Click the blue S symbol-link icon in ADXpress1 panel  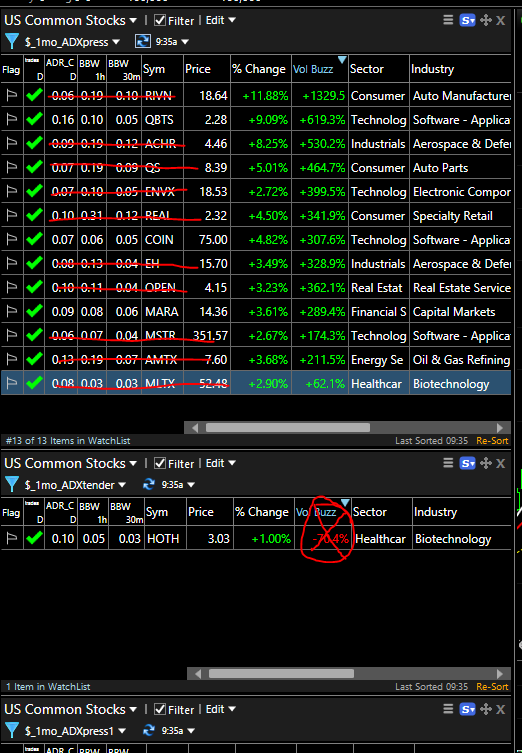[467, 709]
